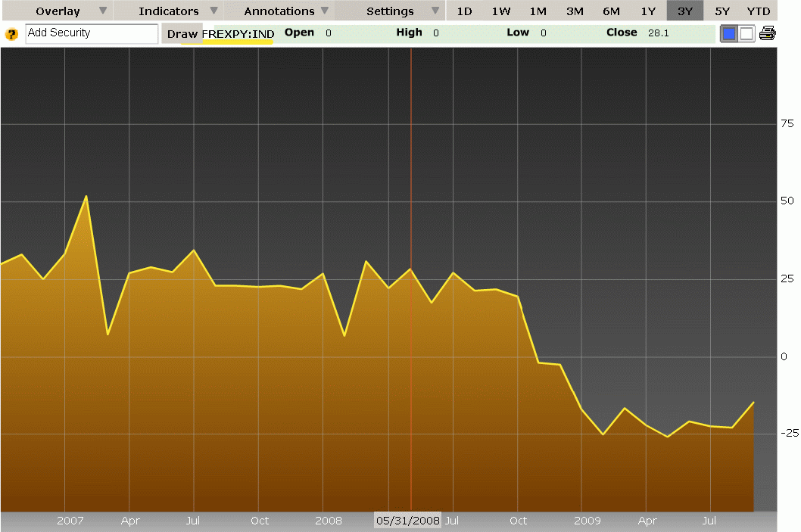Select the YTD range tab
Viewport: 801px width, 532px height.
click(x=758, y=11)
